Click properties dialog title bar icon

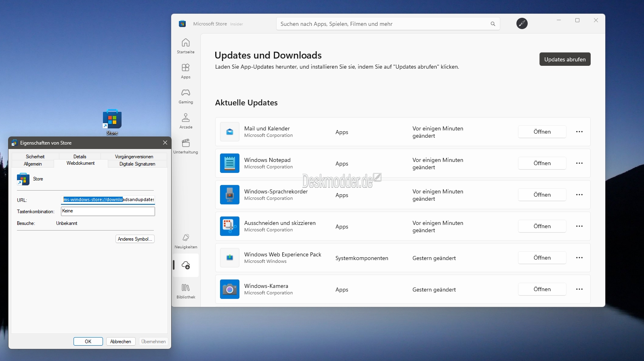coord(14,143)
